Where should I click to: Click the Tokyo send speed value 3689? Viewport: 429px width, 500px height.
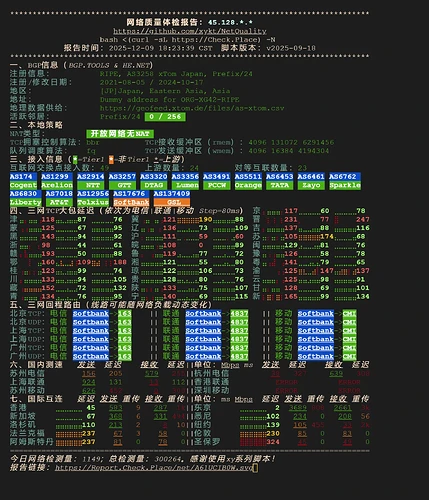click(298, 408)
